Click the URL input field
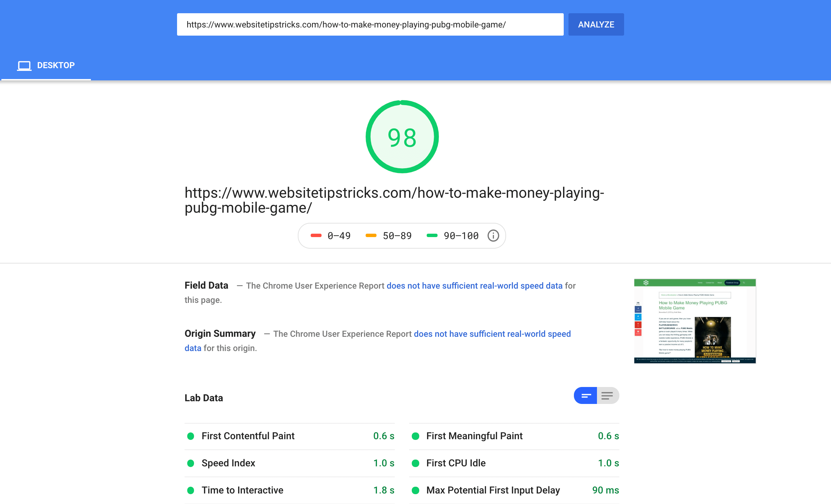Image resolution: width=831 pixels, height=504 pixels. (x=370, y=24)
